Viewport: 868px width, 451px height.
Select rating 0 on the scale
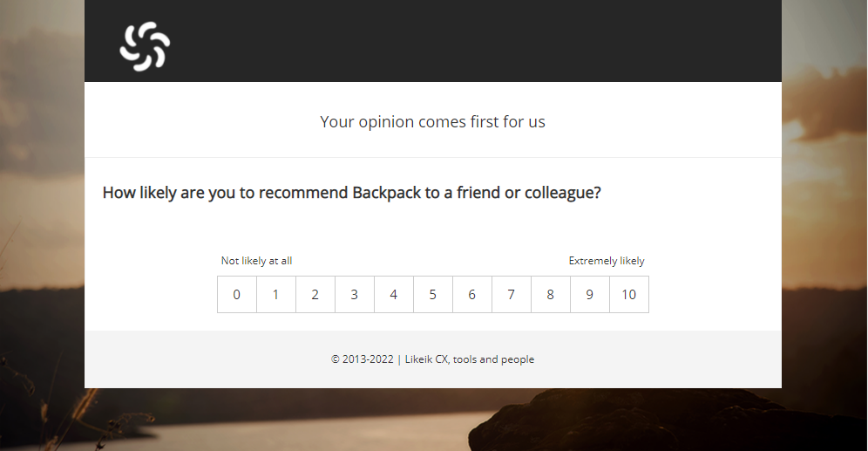pos(237,295)
